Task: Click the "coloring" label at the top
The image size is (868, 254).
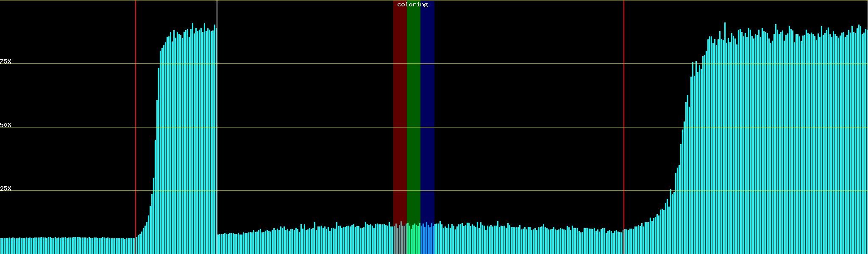Action: (412, 5)
